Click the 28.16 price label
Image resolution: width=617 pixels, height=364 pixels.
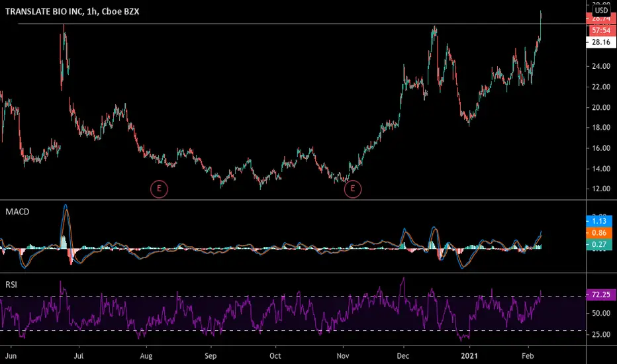(x=601, y=42)
